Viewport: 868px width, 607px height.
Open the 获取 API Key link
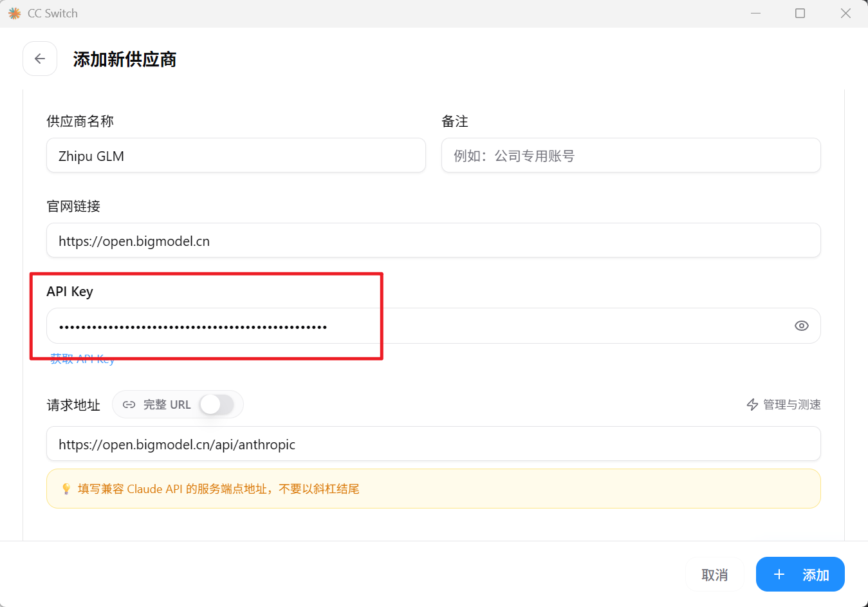(x=82, y=359)
